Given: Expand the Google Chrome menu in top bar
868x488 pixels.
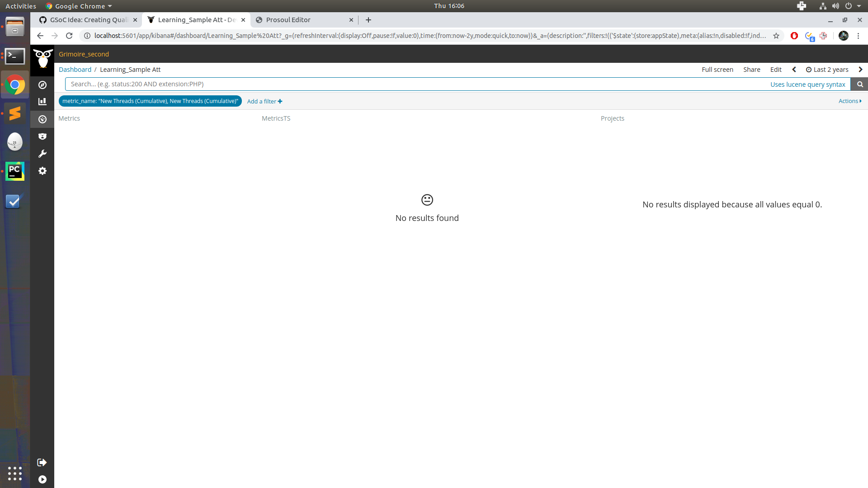Looking at the screenshot, I should [79, 6].
